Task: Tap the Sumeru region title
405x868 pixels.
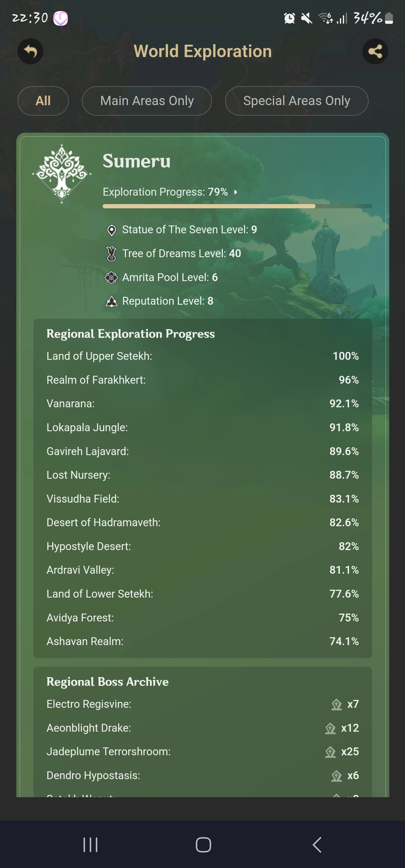Action: click(x=137, y=161)
